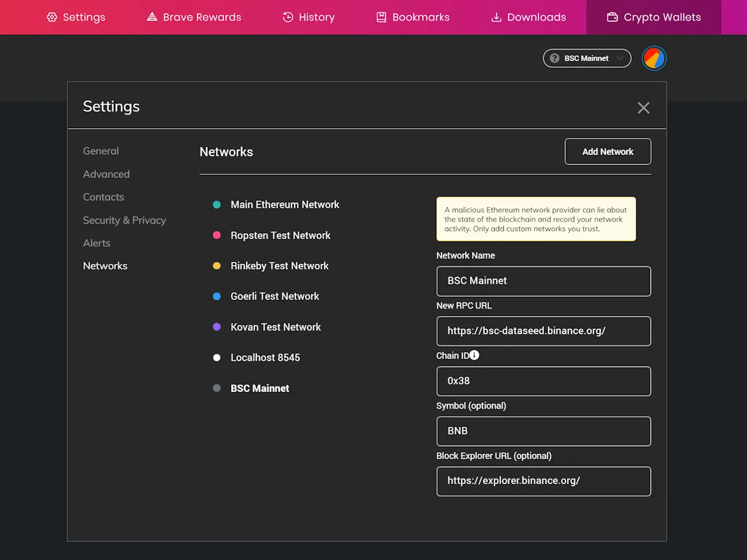Click the Chain ID field showing 0x38
This screenshot has height=560, width=747.
point(543,381)
